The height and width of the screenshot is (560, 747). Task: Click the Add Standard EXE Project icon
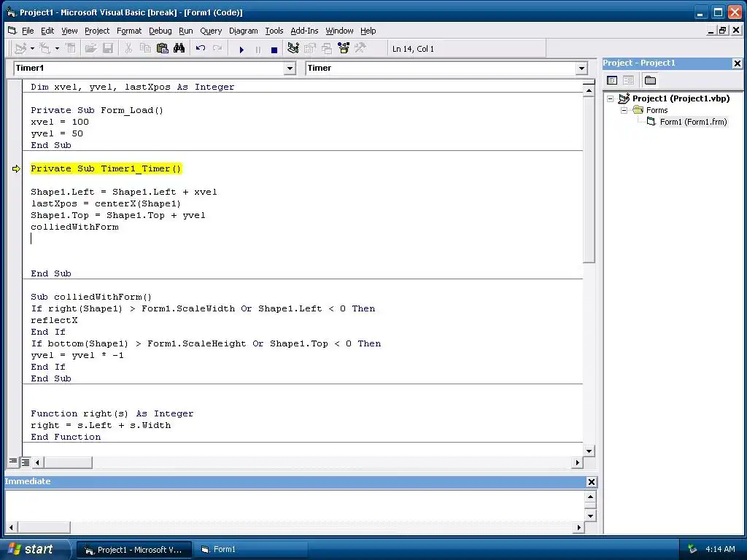coord(20,49)
